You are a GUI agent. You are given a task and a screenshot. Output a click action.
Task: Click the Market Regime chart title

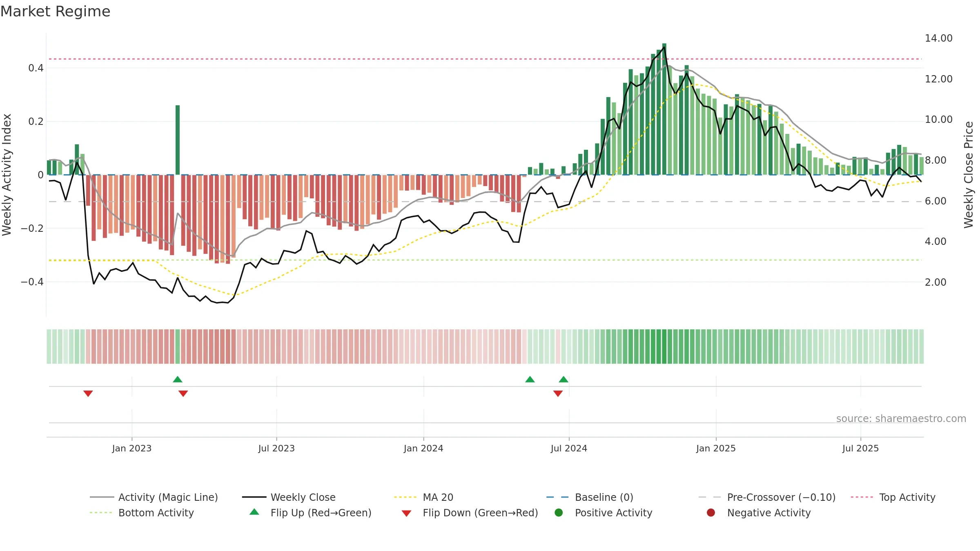pos(55,11)
